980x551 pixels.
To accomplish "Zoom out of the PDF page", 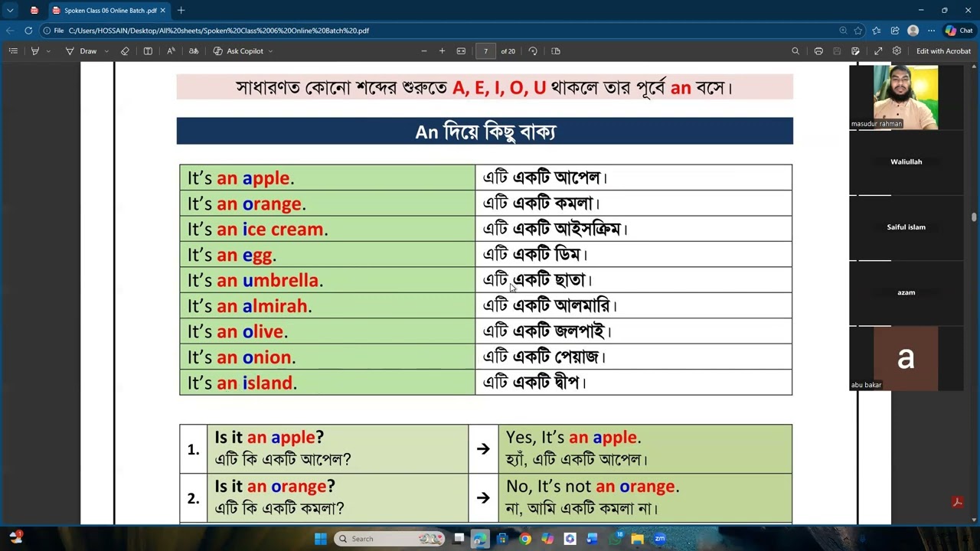I will click(x=423, y=51).
